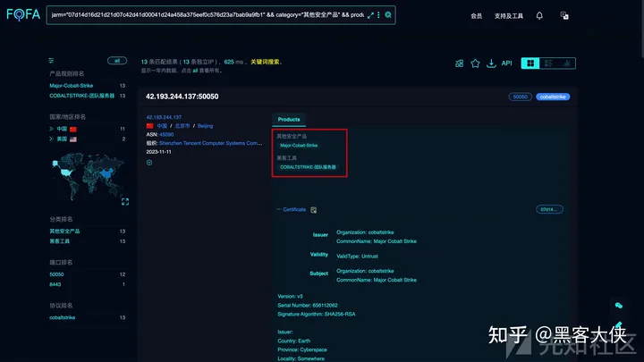Image resolution: width=644 pixels, height=362 pixels.
Task: Bookmark this search with the star
Action: pyautogui.click(x=475, y=63)
